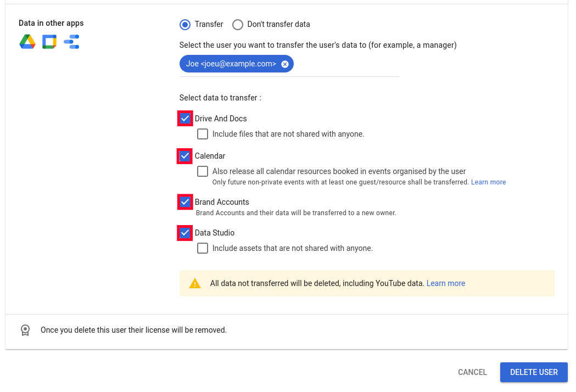The width and height of the screenshot is (576, 392).
Task: Click the DELETE USER button
Action: coord(533,372)
